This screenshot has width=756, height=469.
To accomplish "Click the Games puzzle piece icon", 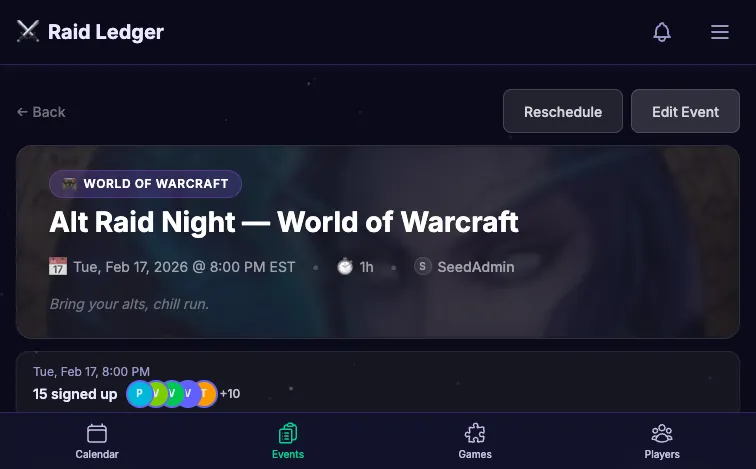I will point(475,433).
